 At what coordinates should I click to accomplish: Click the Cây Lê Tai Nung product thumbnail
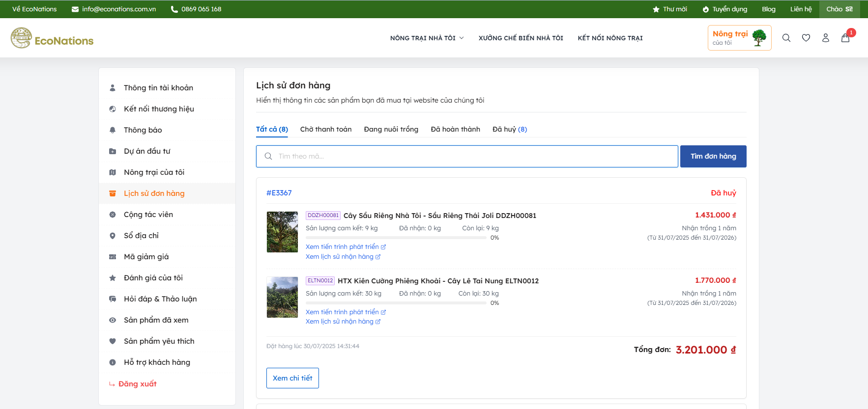pyautogui.click(x=282, y=297)
